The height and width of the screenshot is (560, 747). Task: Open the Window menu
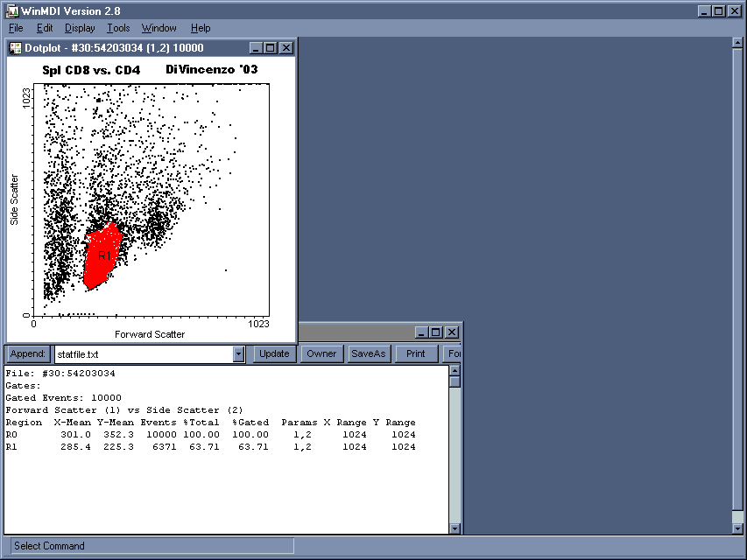pos(159,28)
